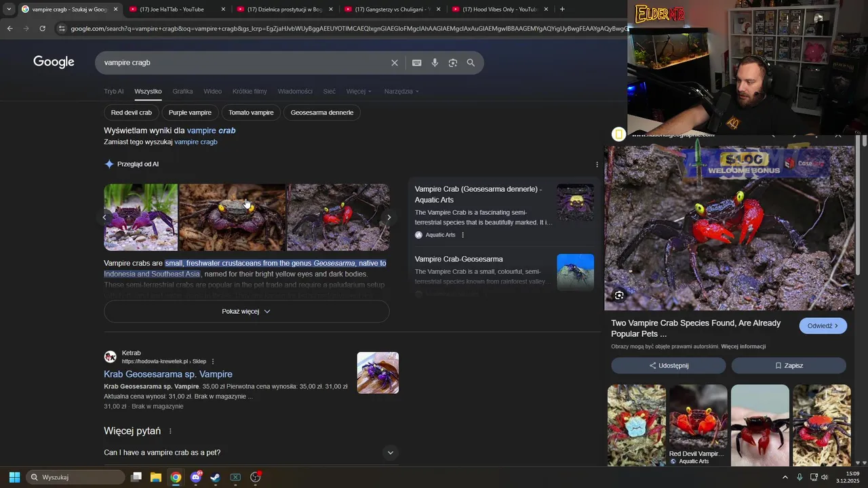Viewport: 868px width, 488px height.
Task: Open OBS Studio from taskbar
Action: coord(256,477)
